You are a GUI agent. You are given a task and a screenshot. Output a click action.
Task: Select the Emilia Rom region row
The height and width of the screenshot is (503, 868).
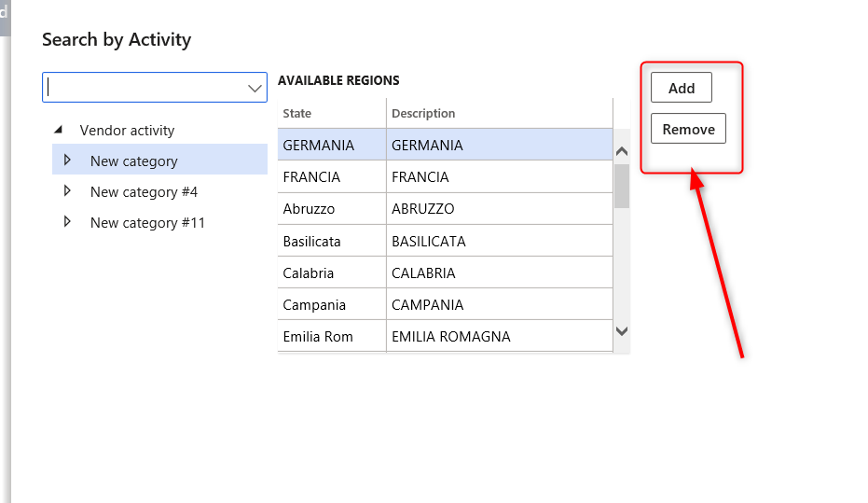click(318, 337)
